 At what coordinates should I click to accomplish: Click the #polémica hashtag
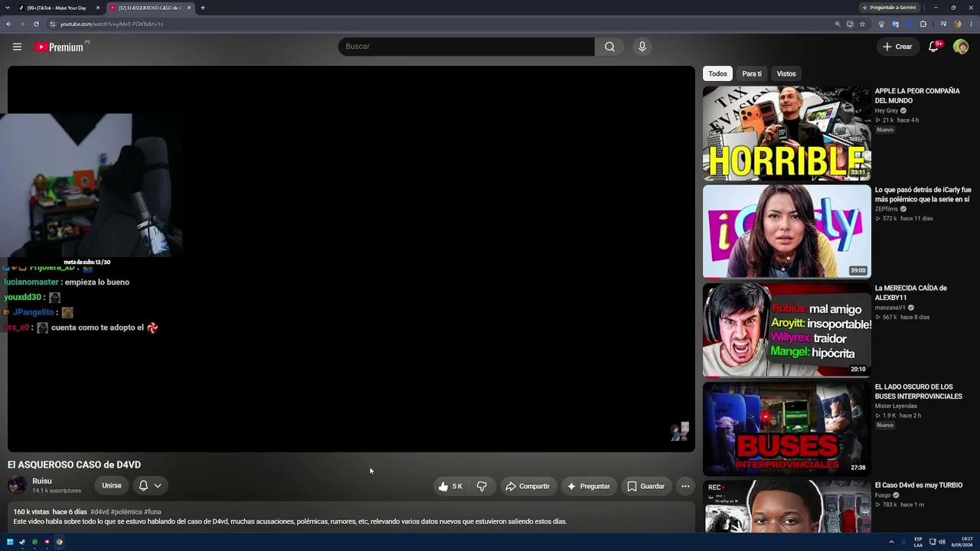tap(126, 512)
